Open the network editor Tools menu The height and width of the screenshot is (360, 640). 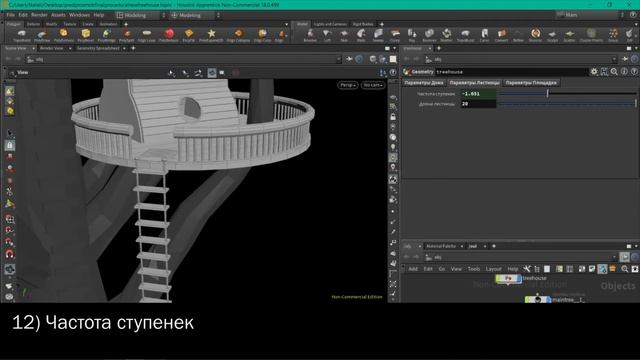pos(473,269)
